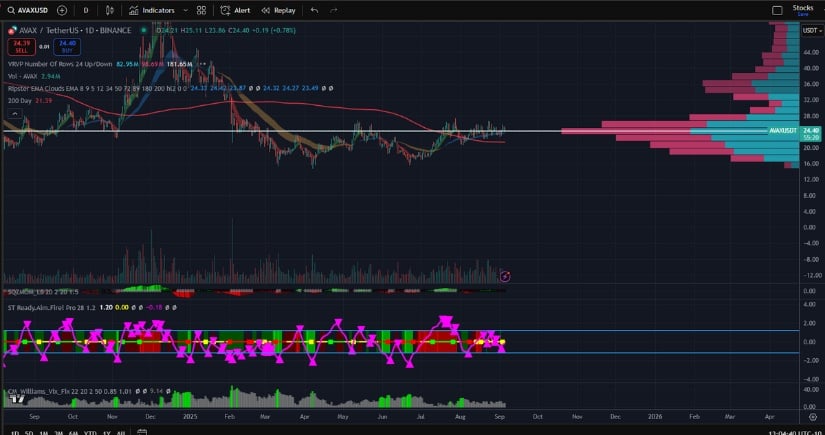Select the 5D date range
The image size is (825, 435).
(x=29, y=433)
